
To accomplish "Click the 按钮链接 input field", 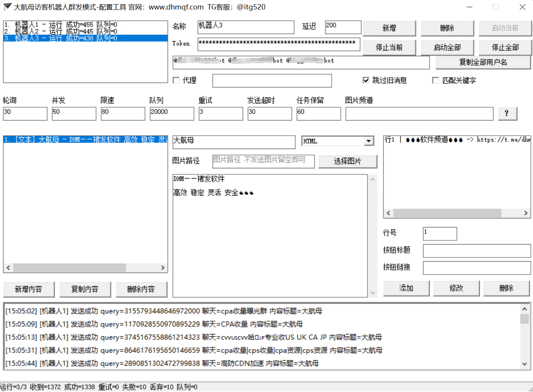I will [477, 268].
